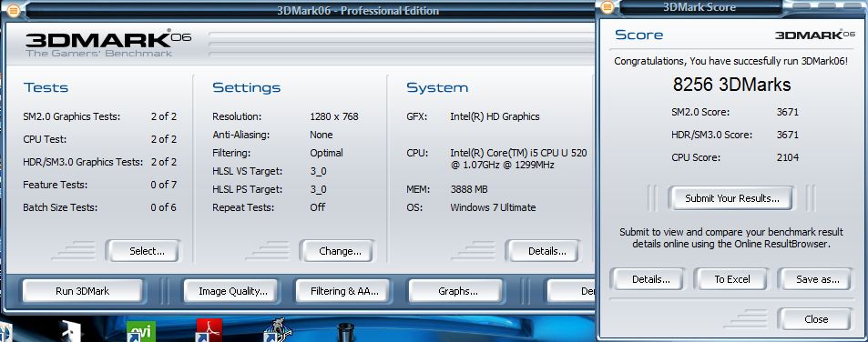Open the Filtering & AA... options

point(344,291)
